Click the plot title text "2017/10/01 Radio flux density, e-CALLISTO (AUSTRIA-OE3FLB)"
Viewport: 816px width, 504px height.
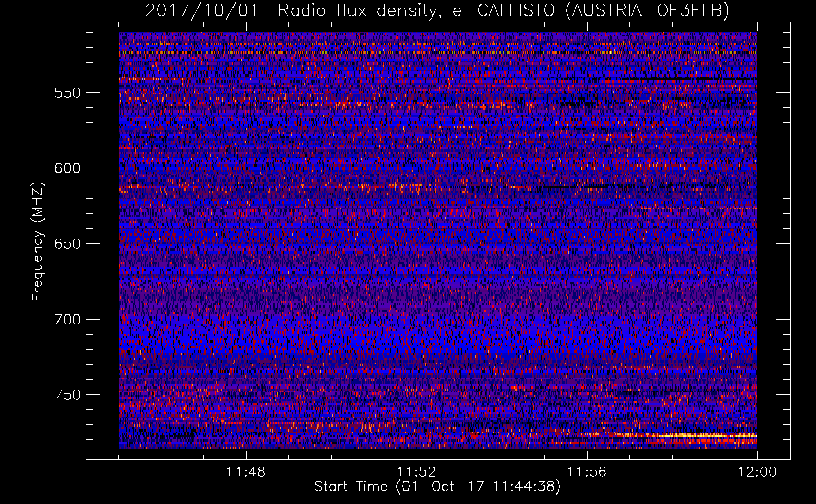click(437, 10)
